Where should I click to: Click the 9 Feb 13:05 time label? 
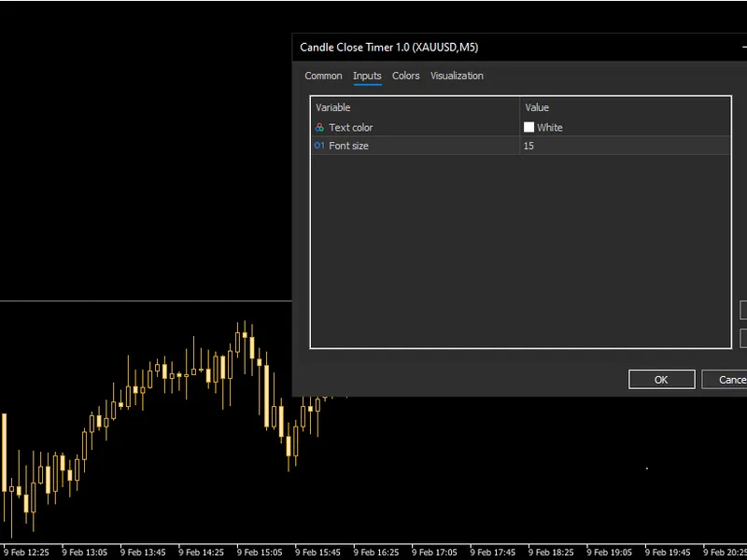point(84,553)
